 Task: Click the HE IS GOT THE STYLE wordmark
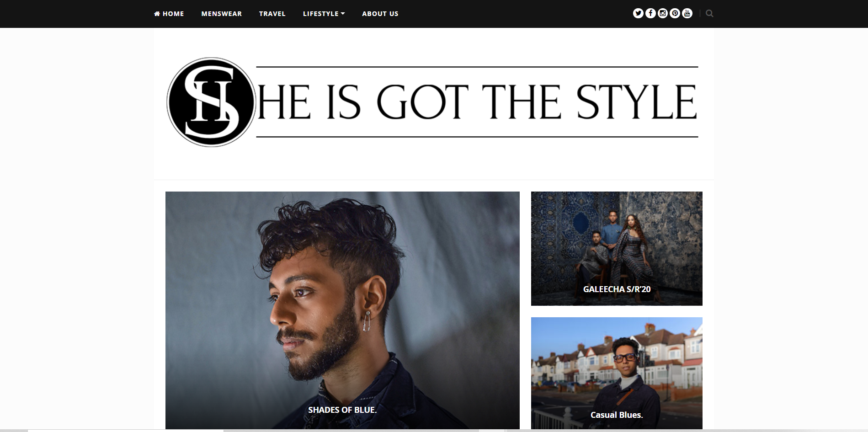point(477,102)
